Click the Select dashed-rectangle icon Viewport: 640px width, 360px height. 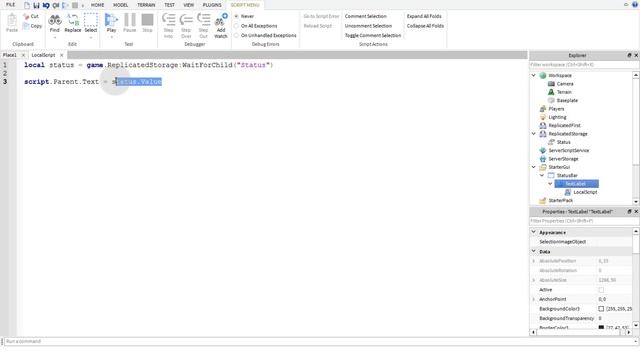(91, 20)
